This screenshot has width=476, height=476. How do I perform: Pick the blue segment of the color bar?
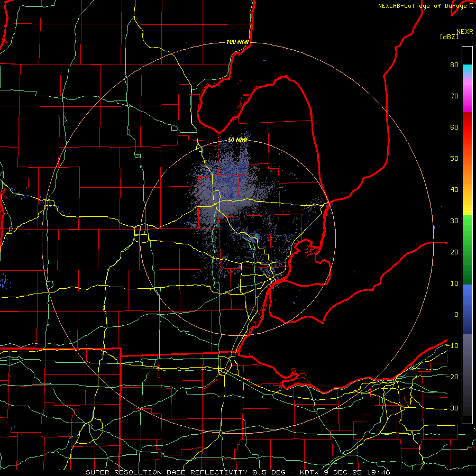point(467,309)
